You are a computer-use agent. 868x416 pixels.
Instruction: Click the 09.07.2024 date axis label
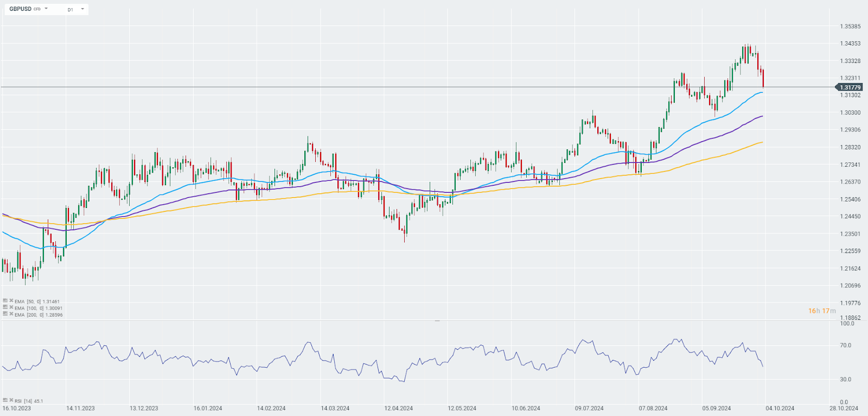589,408
